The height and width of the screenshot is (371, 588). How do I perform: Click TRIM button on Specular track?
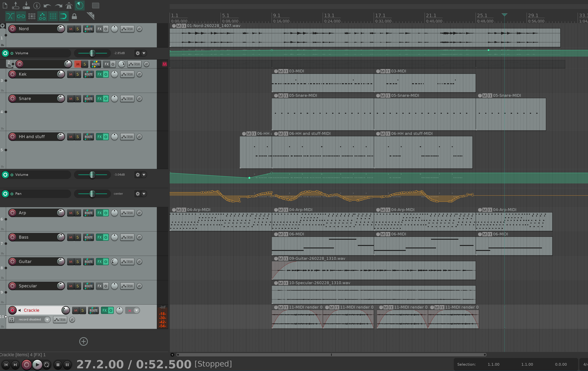[x=127, y=286]
